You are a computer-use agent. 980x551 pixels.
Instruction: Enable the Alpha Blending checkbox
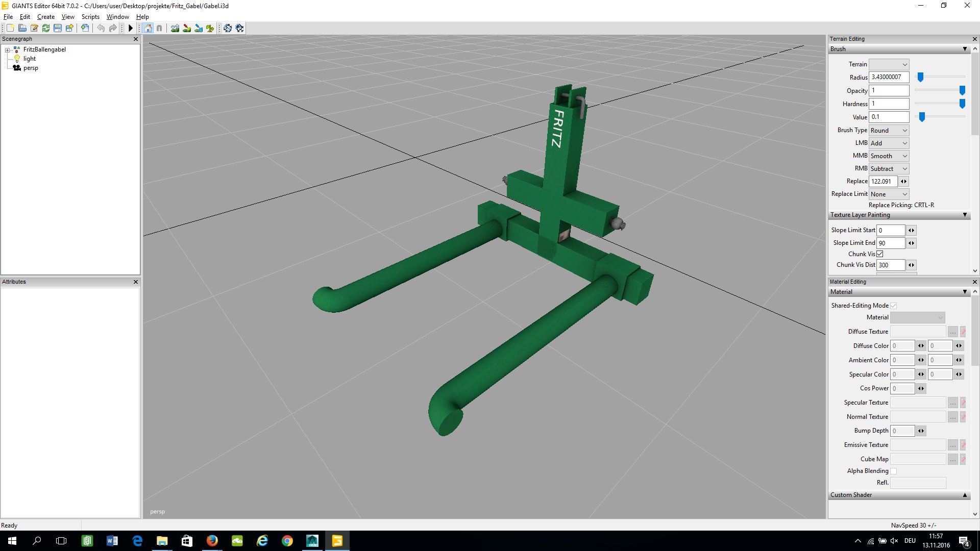893,471
